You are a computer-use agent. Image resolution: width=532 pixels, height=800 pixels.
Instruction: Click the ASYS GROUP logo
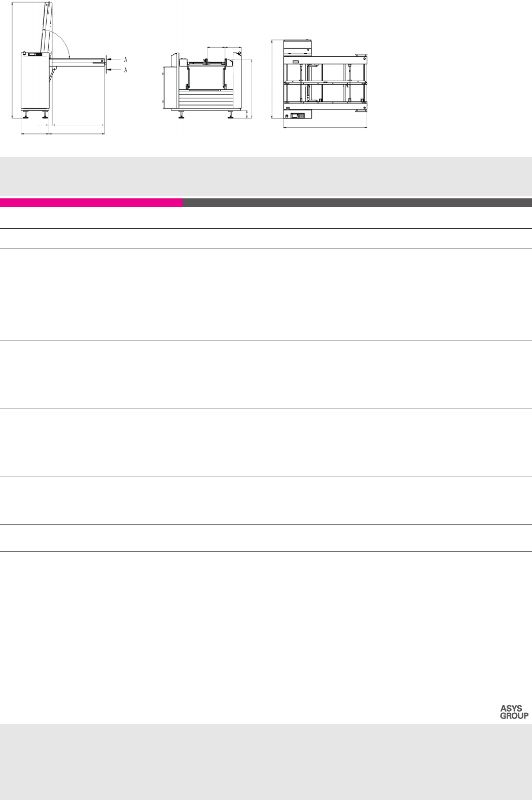(514, 712)
